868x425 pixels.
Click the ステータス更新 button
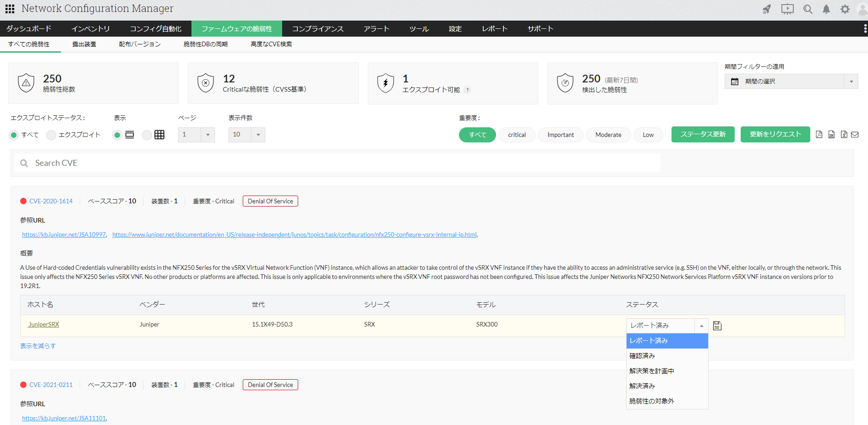click(703, 135)
